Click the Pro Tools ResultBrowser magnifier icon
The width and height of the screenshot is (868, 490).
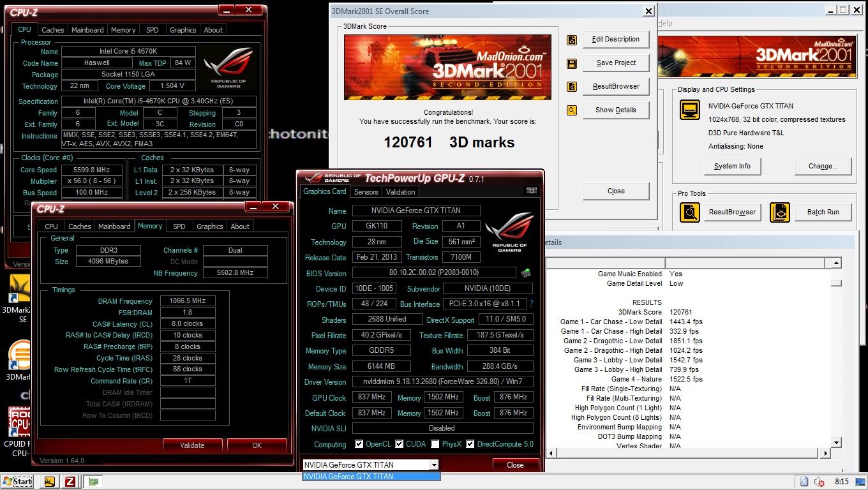click(x=689, y=212)
